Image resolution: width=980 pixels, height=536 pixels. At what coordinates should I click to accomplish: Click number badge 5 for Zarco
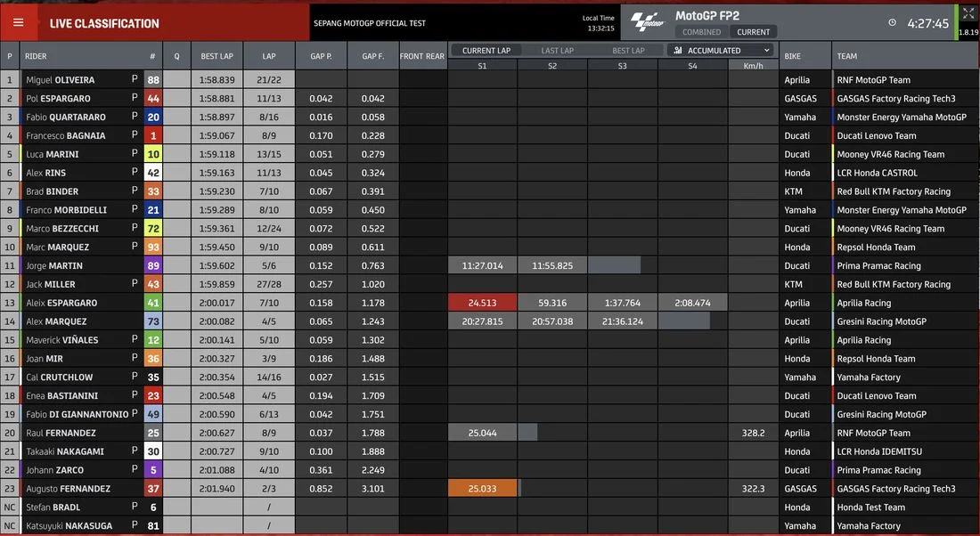click(x=153, y=470)
